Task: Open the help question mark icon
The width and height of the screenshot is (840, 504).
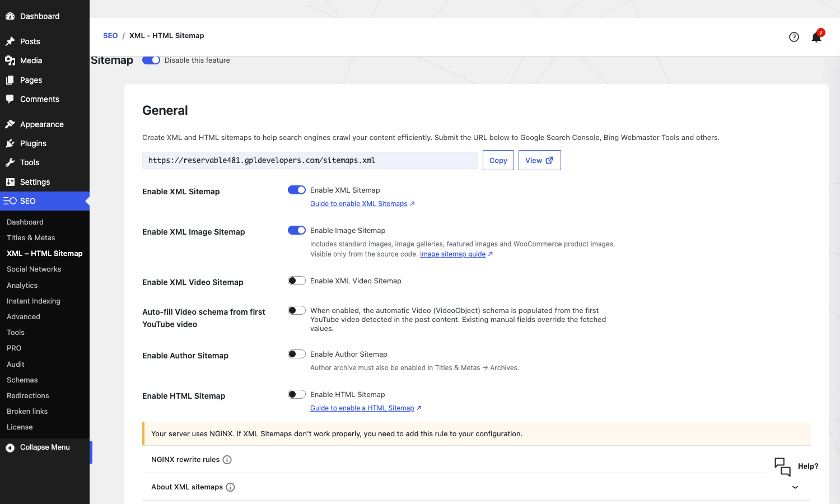Action: pyautogui.click(x=794, y=37)
